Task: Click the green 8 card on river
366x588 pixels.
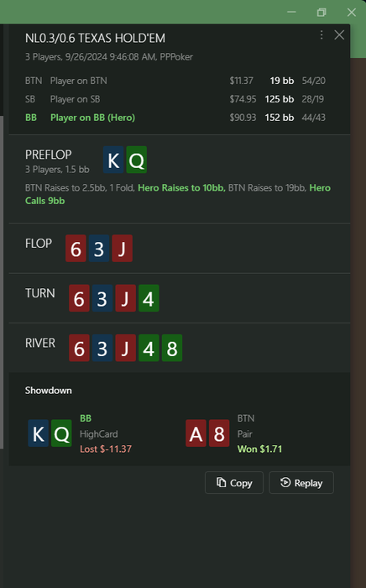Action: coord(172,348)
